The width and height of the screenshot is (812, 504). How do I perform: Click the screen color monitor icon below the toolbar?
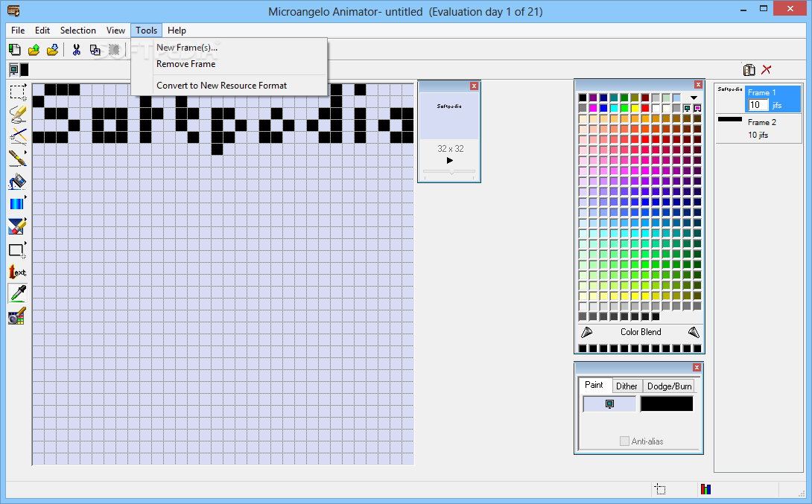pyautogui.click(x=14, y=69)
